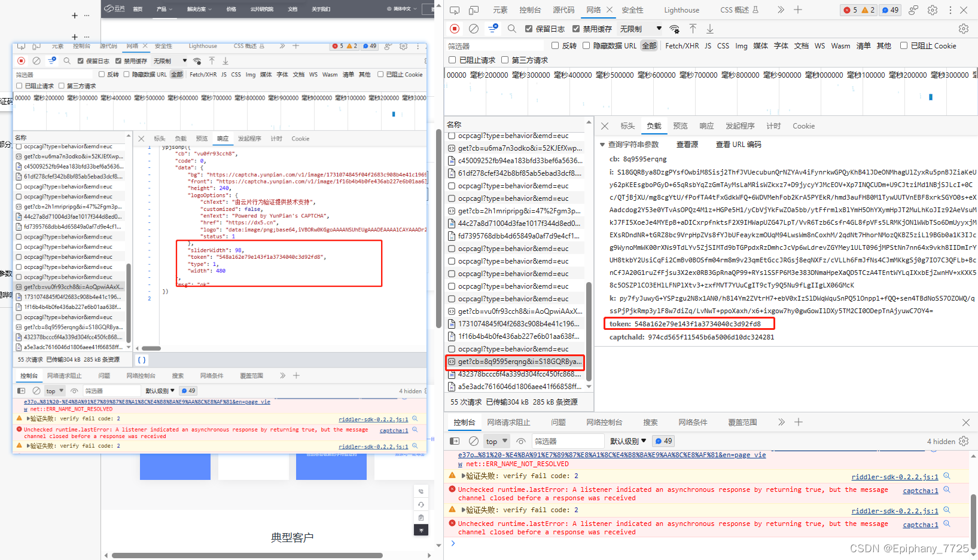Open network conditions wifi icon in right DevTools
Image resolution: width=978 pixels, height=560 pixels.
click(675, 29)
